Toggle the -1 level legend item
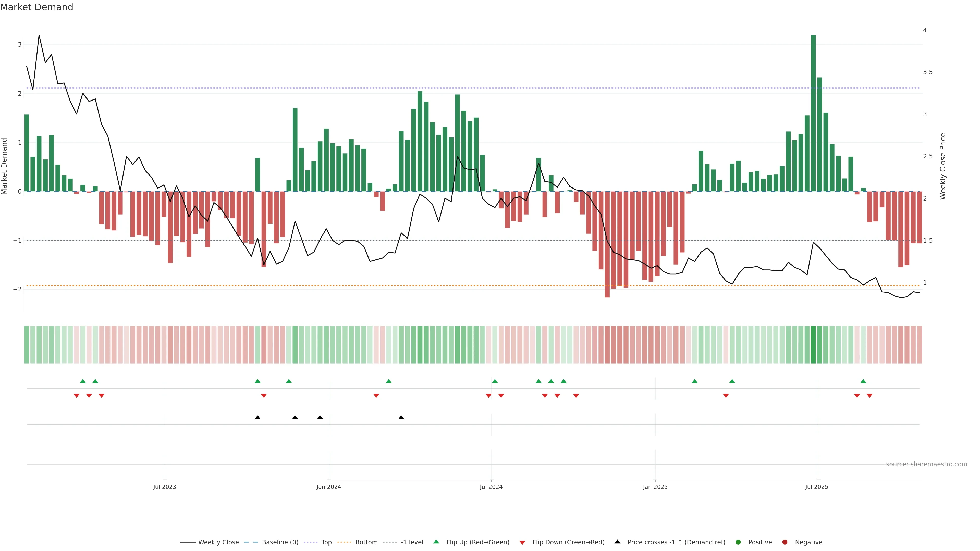The image size is (980, 551). [412, 542]
